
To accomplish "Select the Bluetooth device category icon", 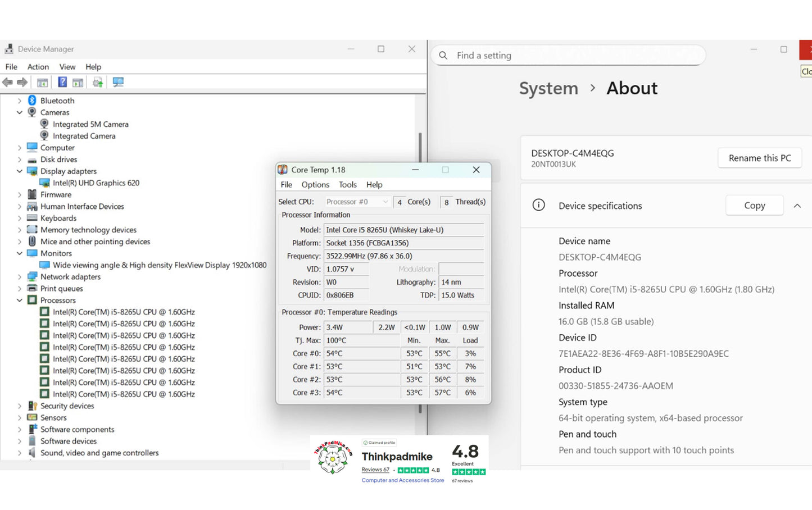I will (x=32, y=101).
